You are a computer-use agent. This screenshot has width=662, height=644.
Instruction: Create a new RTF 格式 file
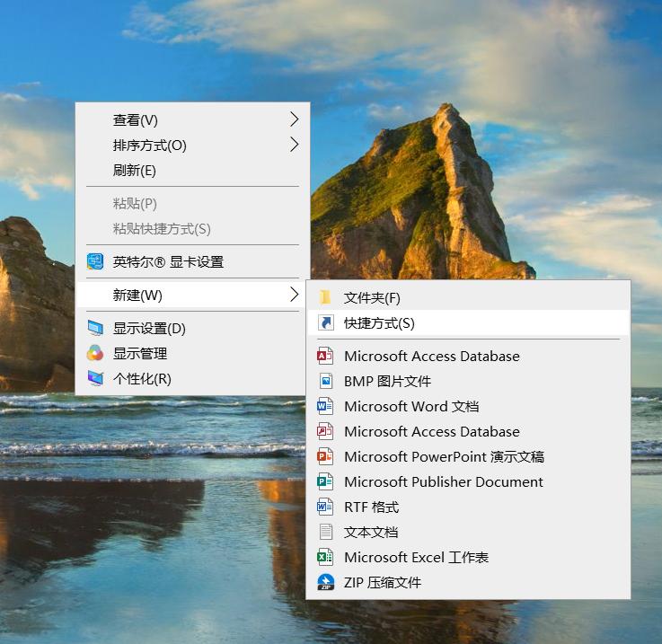(x=468, y=507)
